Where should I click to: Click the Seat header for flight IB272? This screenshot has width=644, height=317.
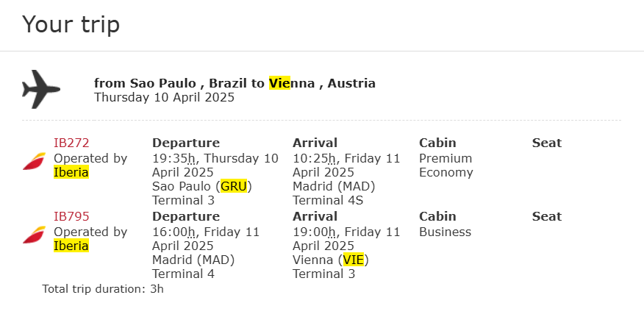tap(546, 143)
